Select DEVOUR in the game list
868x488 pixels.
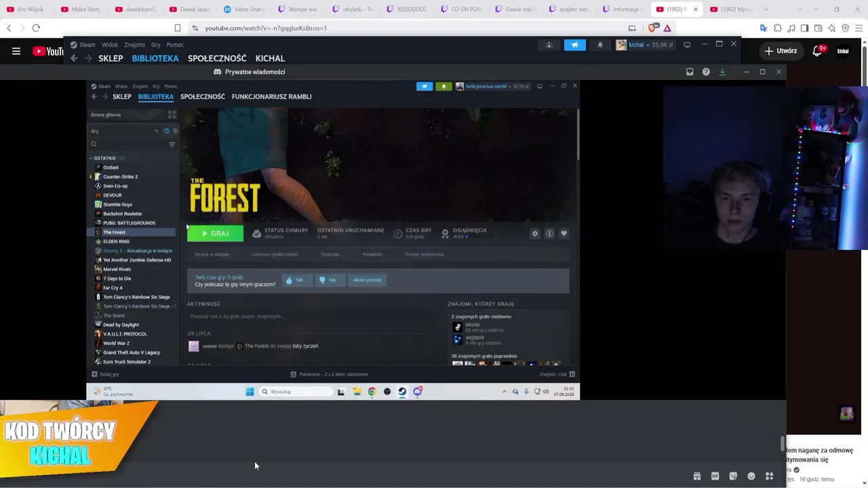click(112, 195)
